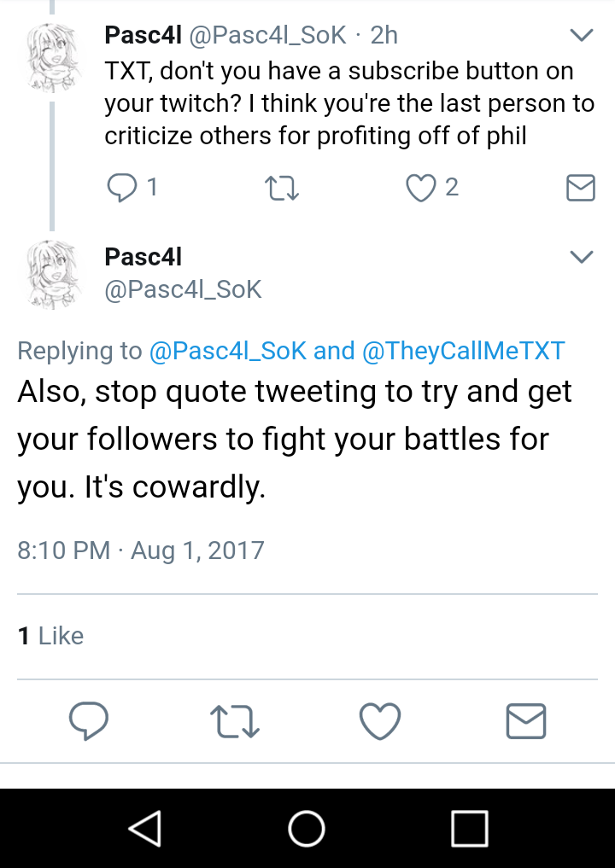
Task: Reply to the first Pasc4l tweet
Action: 122,187
